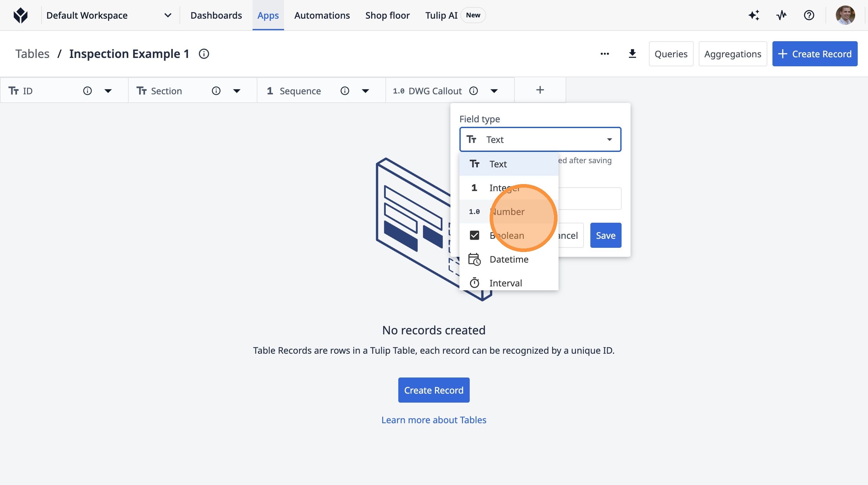This screenshot has width=868, height=485.
Task: Select the Boolean field type option
Action: point(506,235)
